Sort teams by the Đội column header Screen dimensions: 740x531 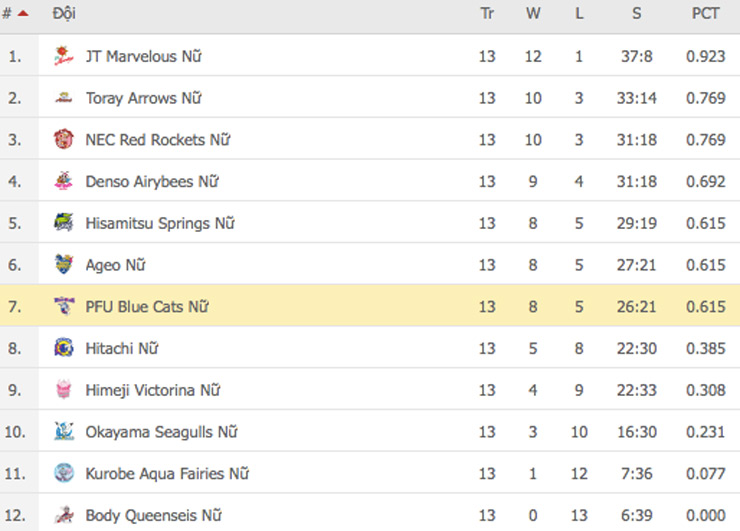pos(64,14)
